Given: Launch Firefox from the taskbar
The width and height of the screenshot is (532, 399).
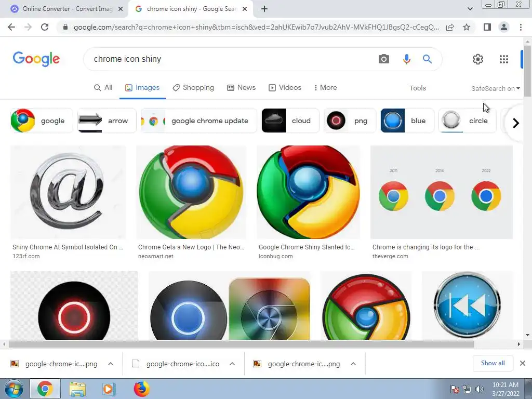Looking at the screenshot, I should pos(141,389).
